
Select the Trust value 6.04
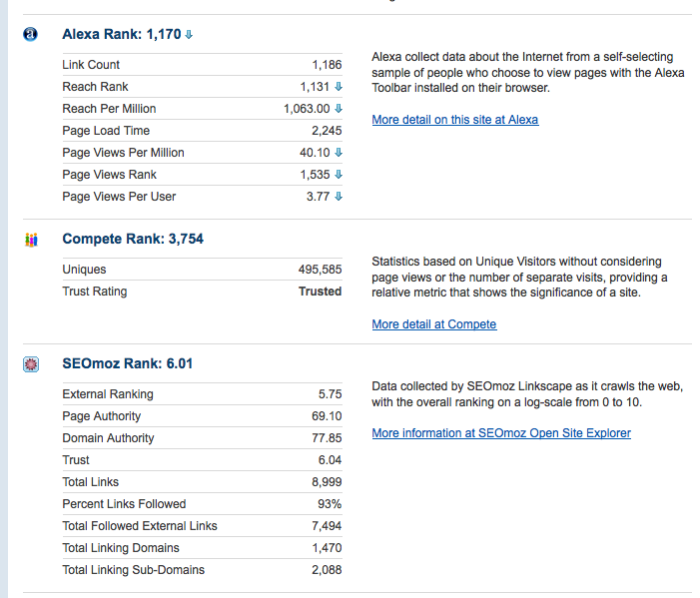coord(330,460)
